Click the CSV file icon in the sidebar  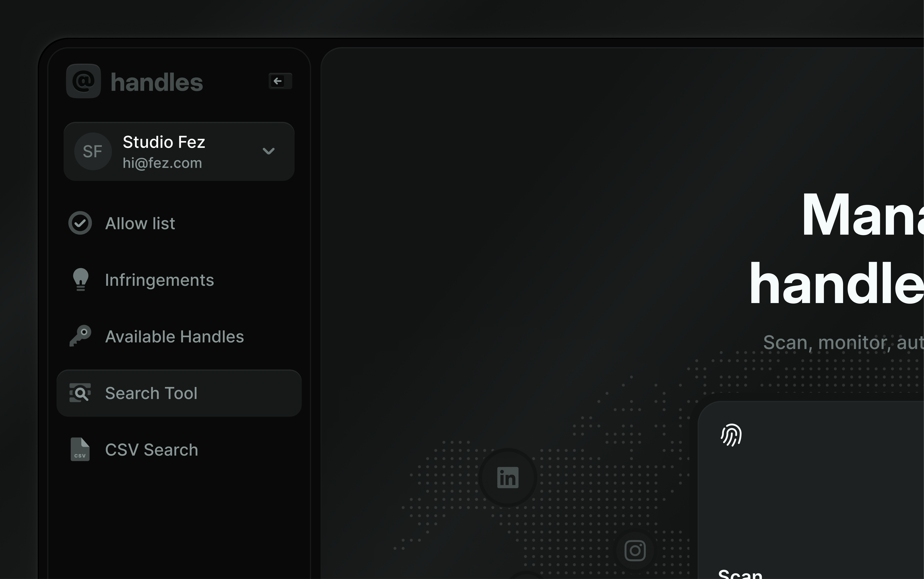click(x=80, y=450)
